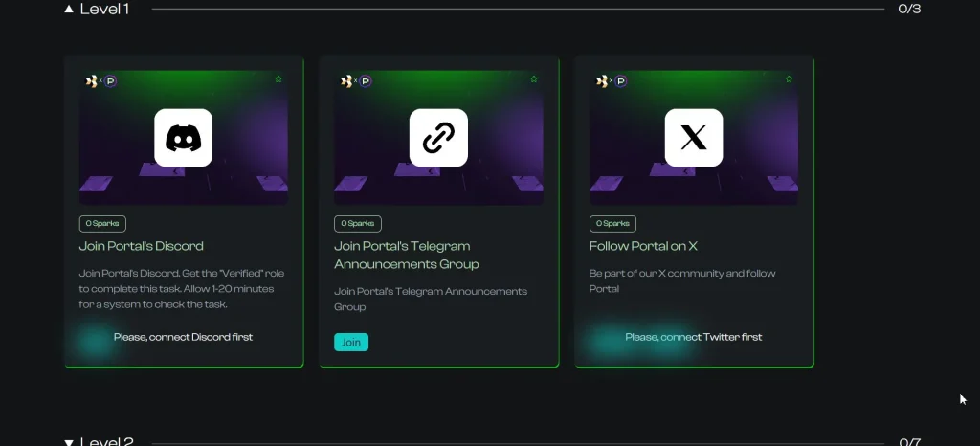Click the chain link icon on Telegram card
The height and width of the screenshot is (446, 980).
(x=438, y=138)
